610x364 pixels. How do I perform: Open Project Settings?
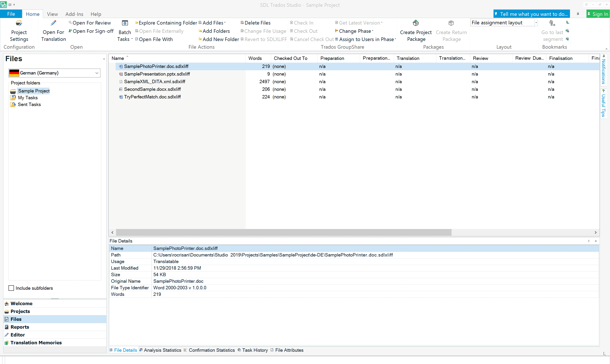(x=19, y=31)
